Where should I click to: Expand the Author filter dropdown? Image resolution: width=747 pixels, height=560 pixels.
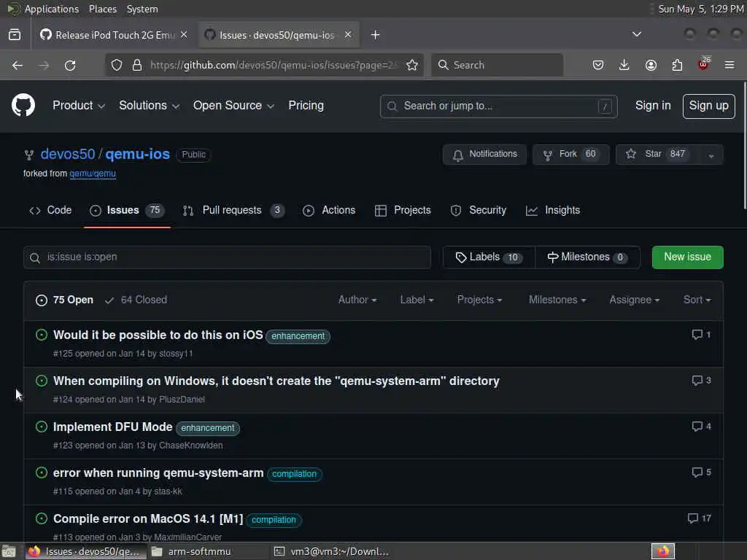coord(357,300)
